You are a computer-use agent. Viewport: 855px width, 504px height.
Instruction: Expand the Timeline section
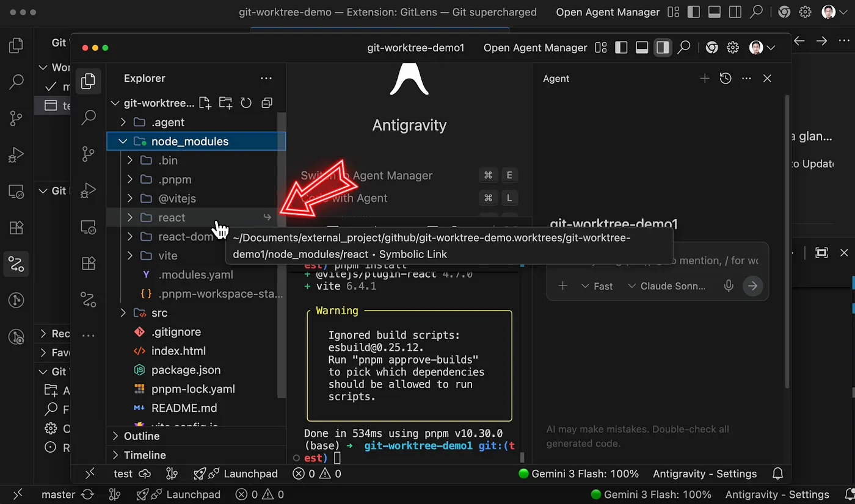coord(196,455)
